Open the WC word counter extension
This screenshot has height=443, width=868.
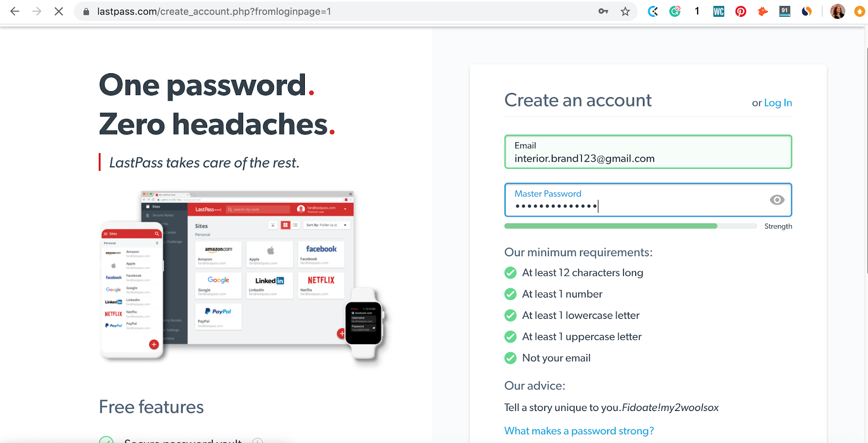tap(719, 11)
